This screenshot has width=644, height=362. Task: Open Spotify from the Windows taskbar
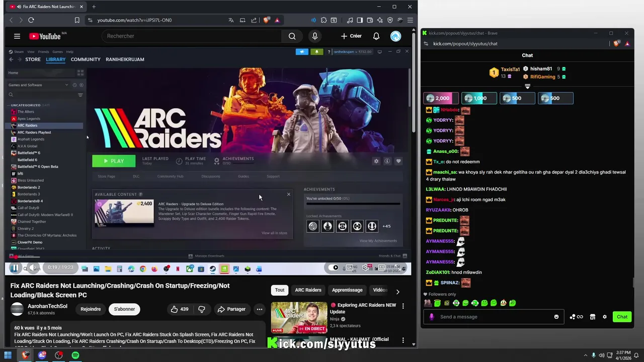[75, 355]
